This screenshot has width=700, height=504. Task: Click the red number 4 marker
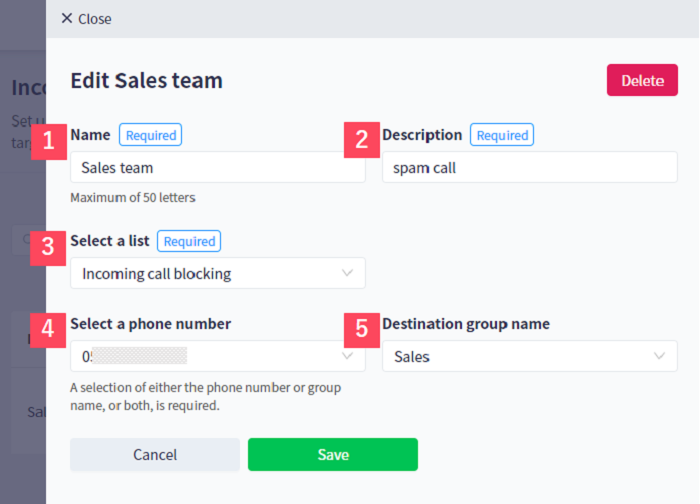(48, 330)
